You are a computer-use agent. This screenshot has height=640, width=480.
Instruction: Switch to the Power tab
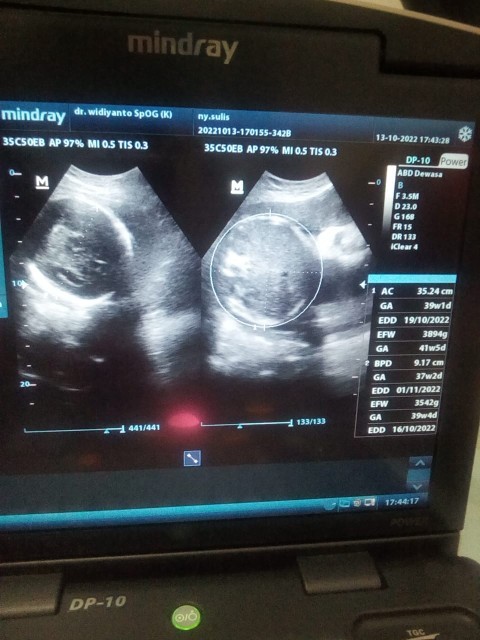click(453, 161)
